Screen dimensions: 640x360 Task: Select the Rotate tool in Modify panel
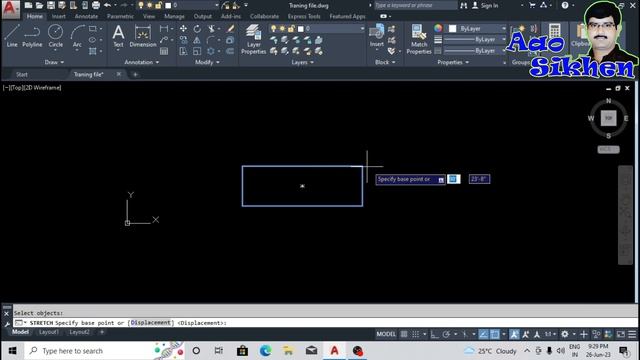(x=197, y=29)
